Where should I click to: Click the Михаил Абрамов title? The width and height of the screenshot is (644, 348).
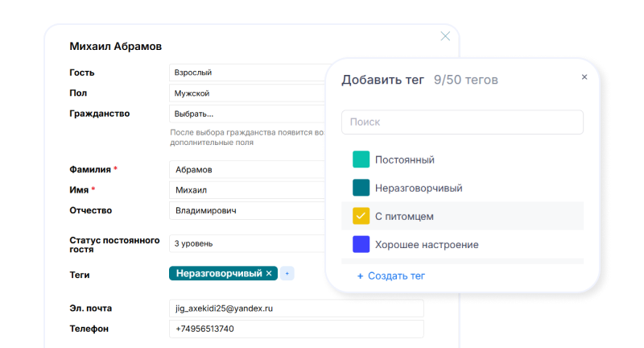coord(115,47)
